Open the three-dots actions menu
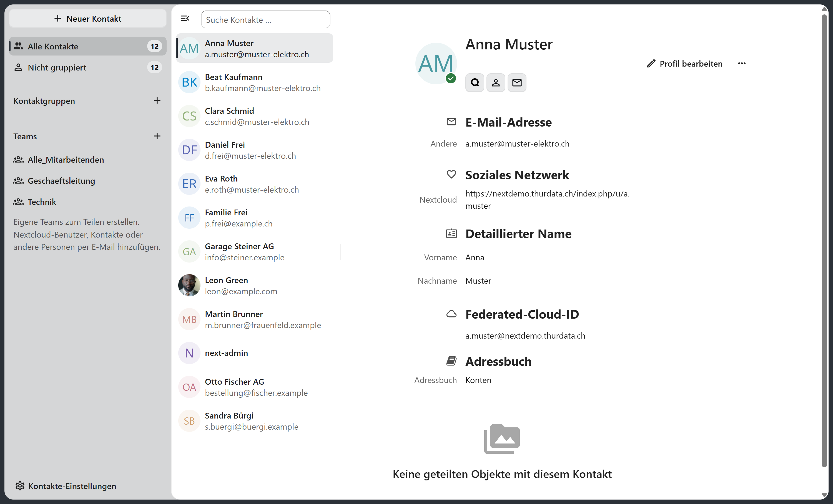The image size is (833, 504). click(x=742, y=64)
